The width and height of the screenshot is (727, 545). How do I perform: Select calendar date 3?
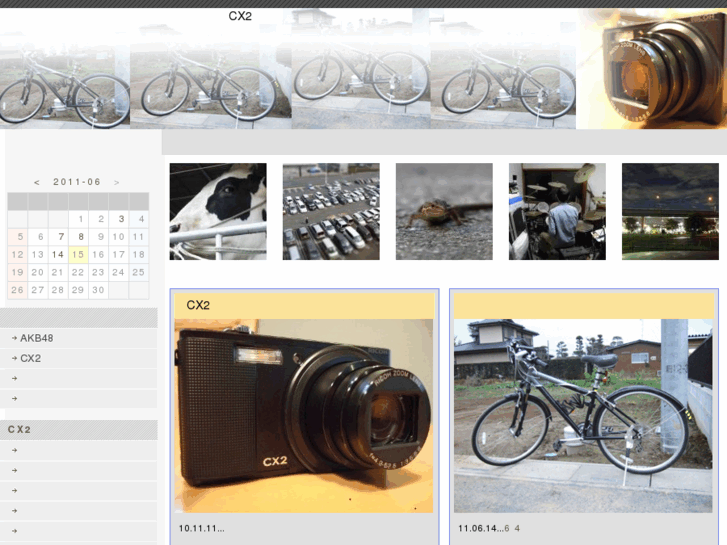pyautogui.click(x=121, y=219)
